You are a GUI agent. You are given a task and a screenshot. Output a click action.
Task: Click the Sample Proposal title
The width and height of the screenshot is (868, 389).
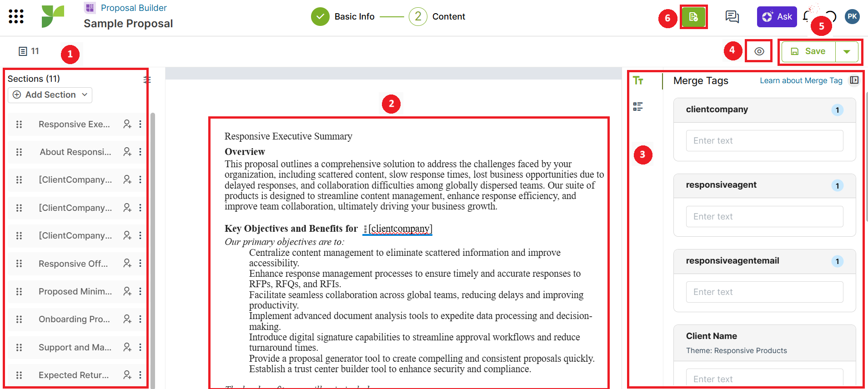click(x=128, y=24)
